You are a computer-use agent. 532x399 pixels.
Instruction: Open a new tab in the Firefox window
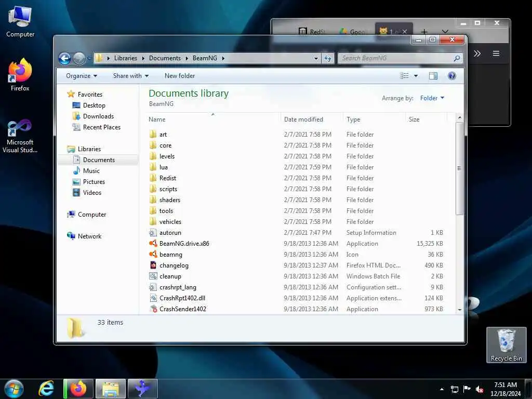[424, 32]
